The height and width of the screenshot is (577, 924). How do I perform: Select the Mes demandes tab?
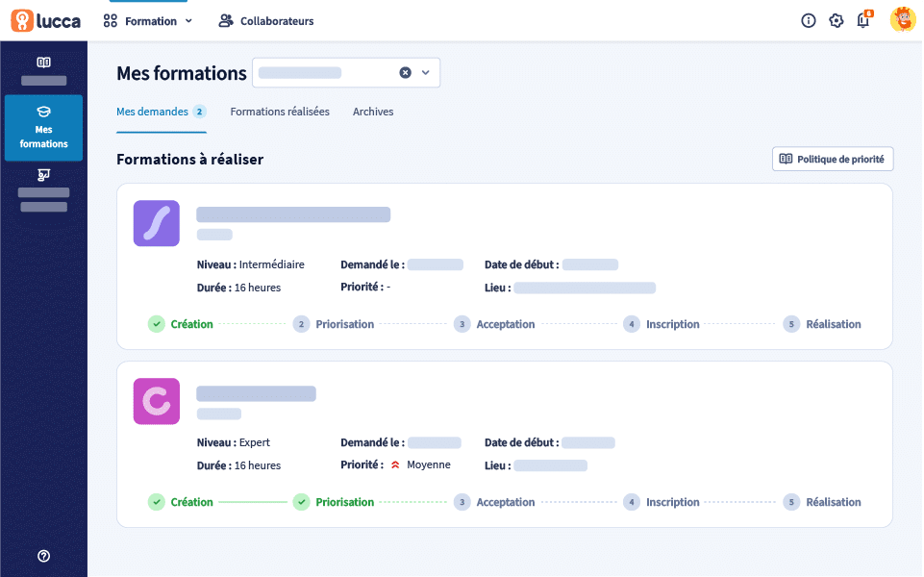click(x=152, y=112)
